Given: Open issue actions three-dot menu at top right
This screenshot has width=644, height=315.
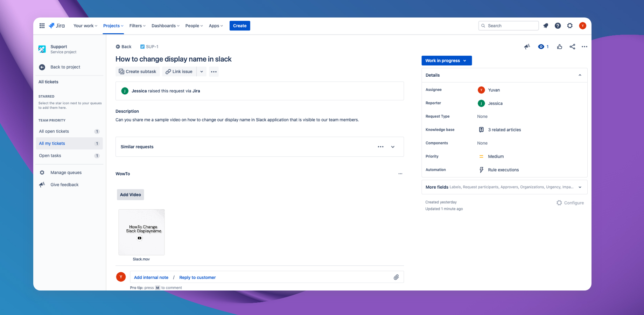Looking at the screenshot, I should click(584, 47).
